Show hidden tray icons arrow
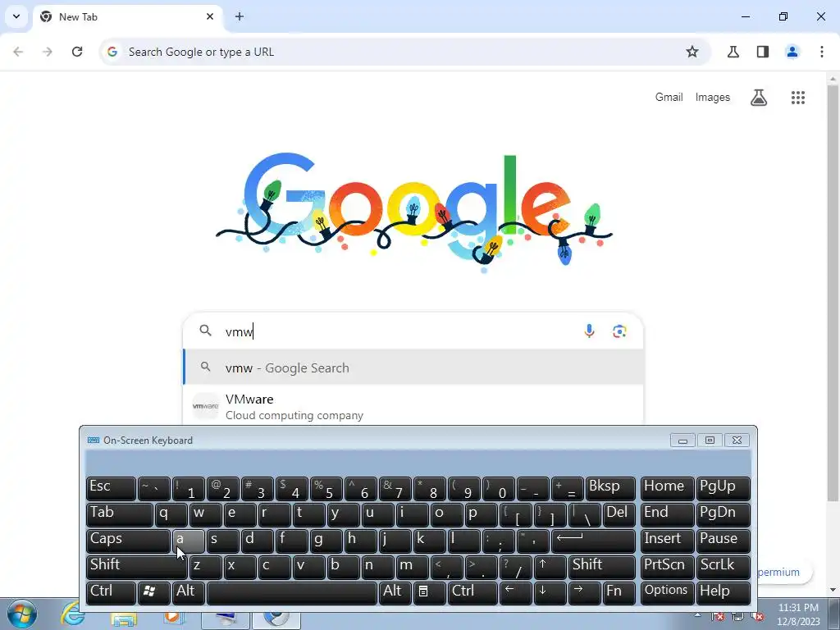Image resolution: width=840 pixels, height=630 pixels. click(x=697, y=615)
